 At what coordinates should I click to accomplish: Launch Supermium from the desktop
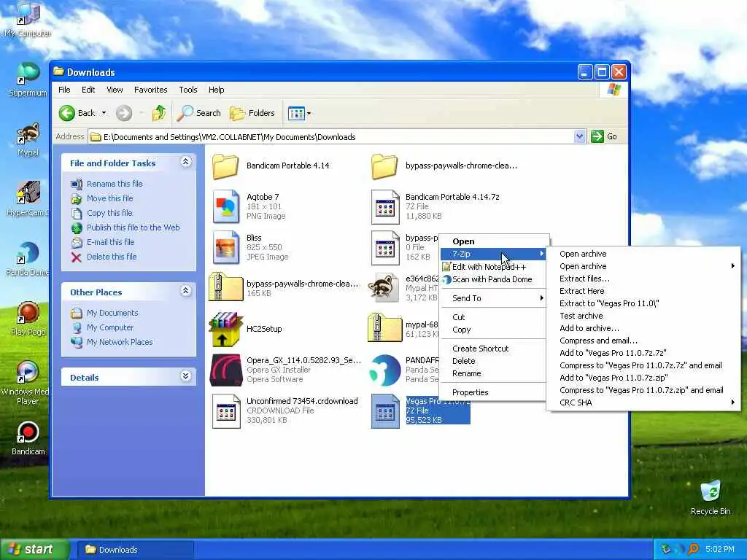28,79
